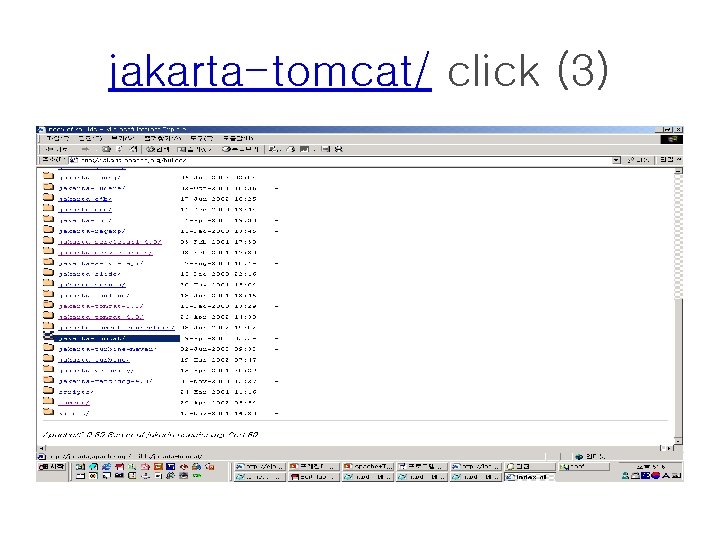Screen dimensions: 720x540
Task: Click the Internet zone indicator in status bar
Action: click(589, 456)
